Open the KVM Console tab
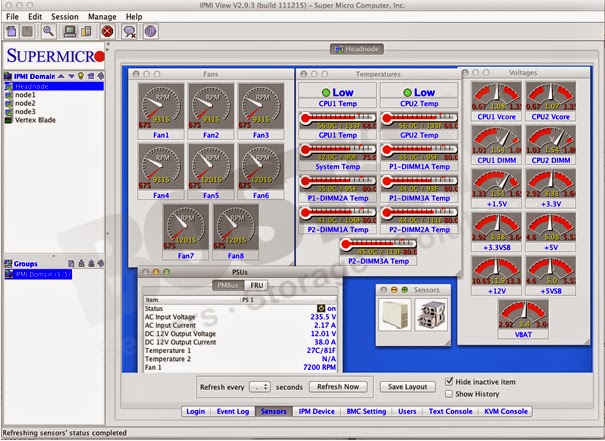The width and height of the screenshot is (605, 441). coord(506,411)
